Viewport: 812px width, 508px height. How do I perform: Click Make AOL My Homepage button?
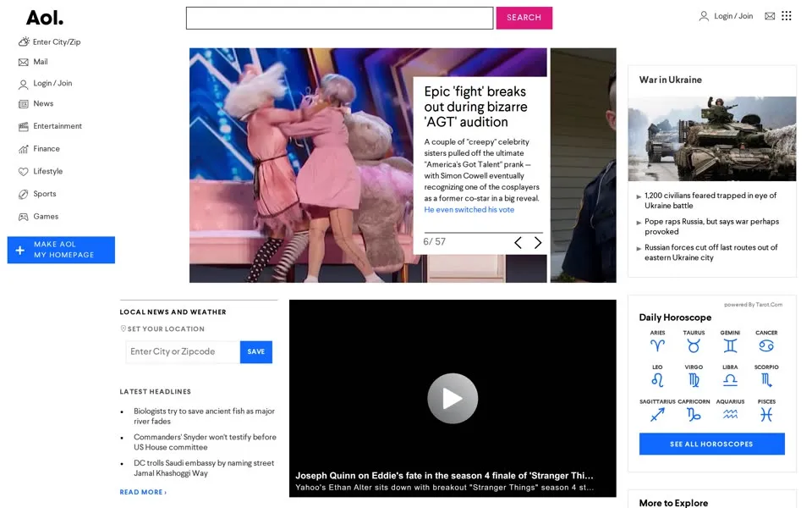click(x=61, y=250)
